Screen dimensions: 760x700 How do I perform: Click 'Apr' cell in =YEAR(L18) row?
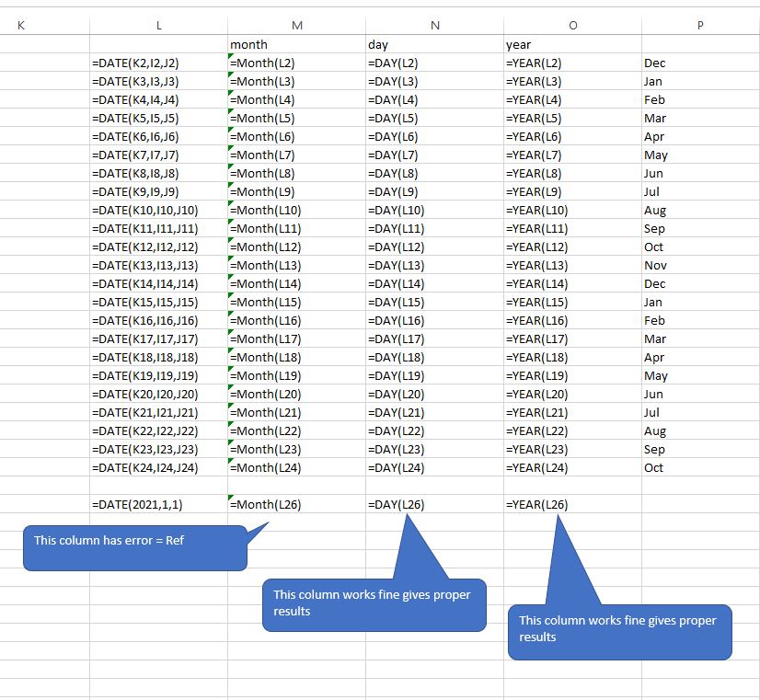700,358
